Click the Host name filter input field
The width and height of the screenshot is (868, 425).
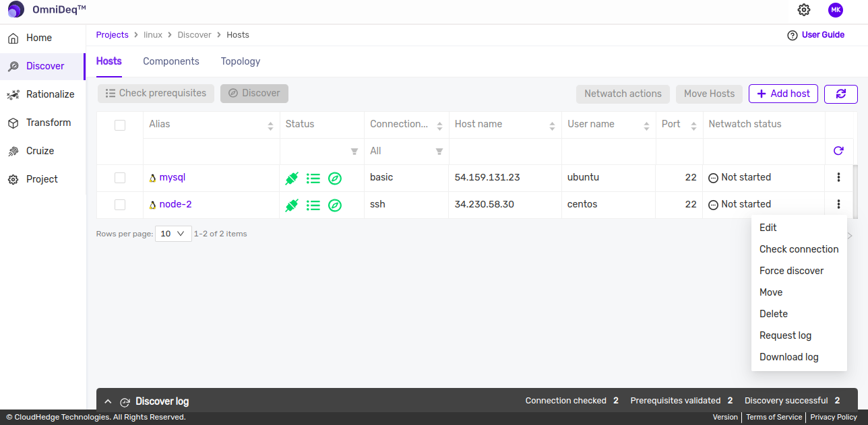click(505, 151)
